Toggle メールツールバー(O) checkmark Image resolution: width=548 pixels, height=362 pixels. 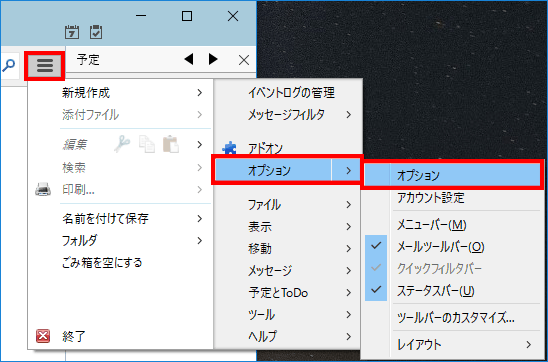376,246
